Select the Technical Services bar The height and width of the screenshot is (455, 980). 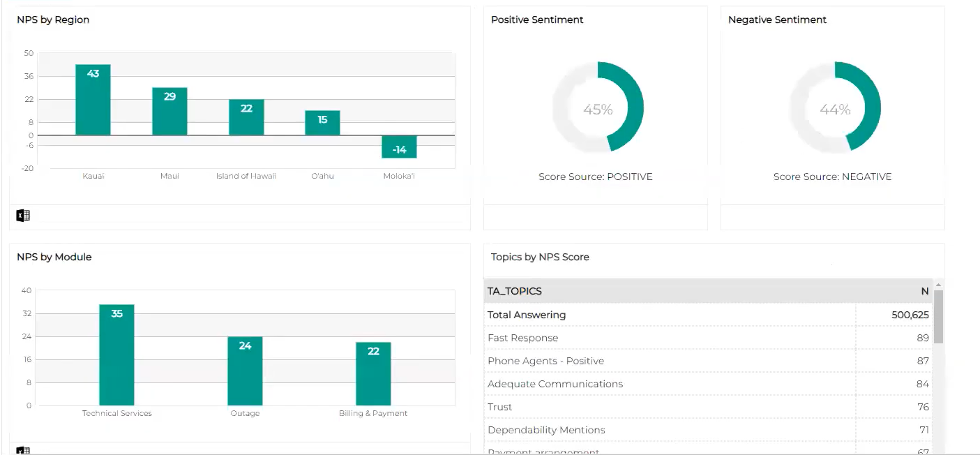coord(116,355)
